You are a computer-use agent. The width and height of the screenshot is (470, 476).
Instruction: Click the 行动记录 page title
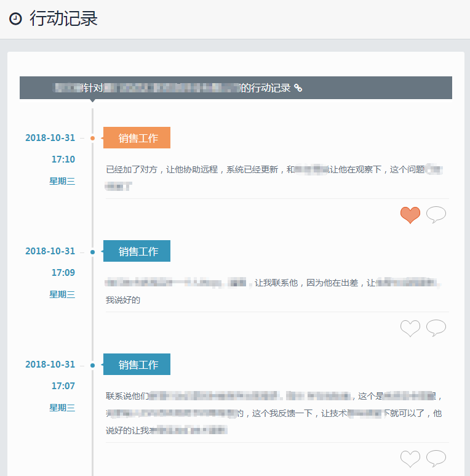point(63,18)
